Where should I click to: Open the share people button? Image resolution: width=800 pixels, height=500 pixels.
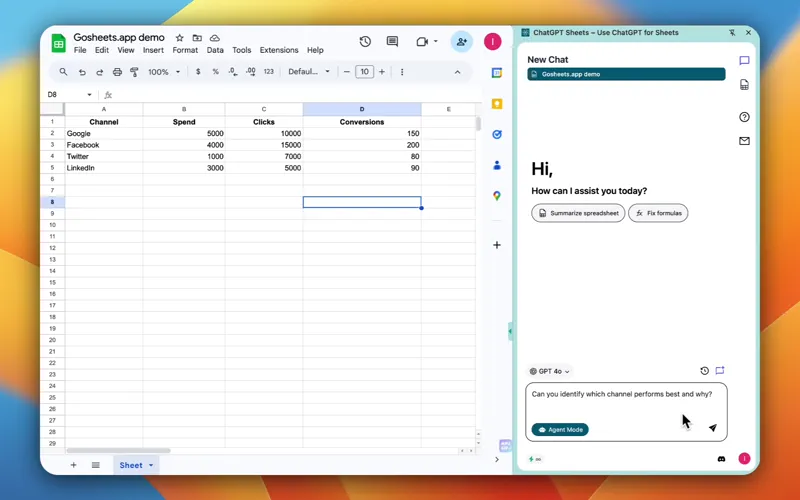click(x=462, y=42)
